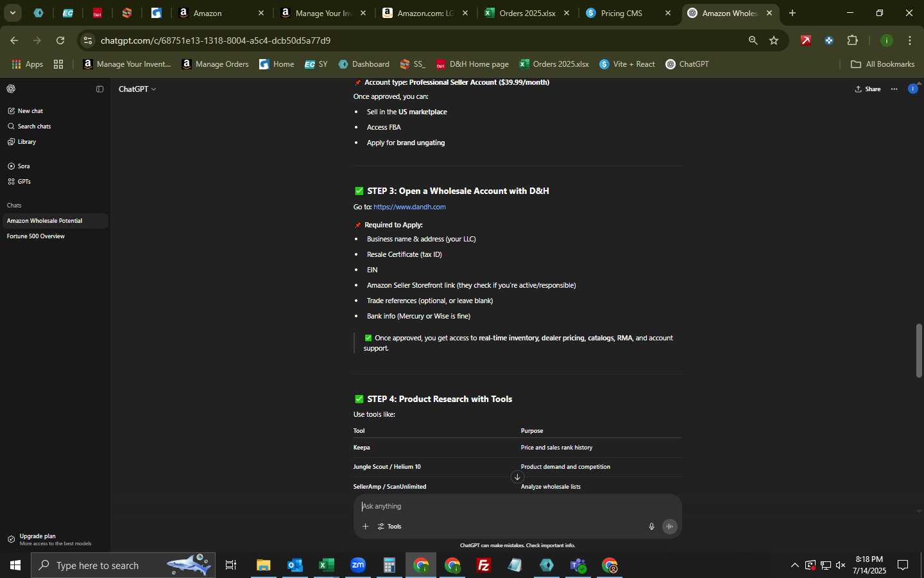Open the Manage Orders bookmark
This screenshot has height=578, width=924.
pos(215,64)
